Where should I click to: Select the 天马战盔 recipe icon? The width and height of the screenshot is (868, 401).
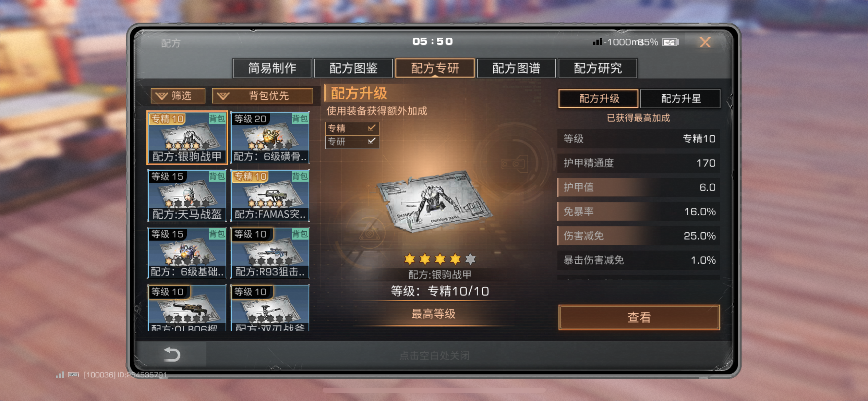pos(187,195)
